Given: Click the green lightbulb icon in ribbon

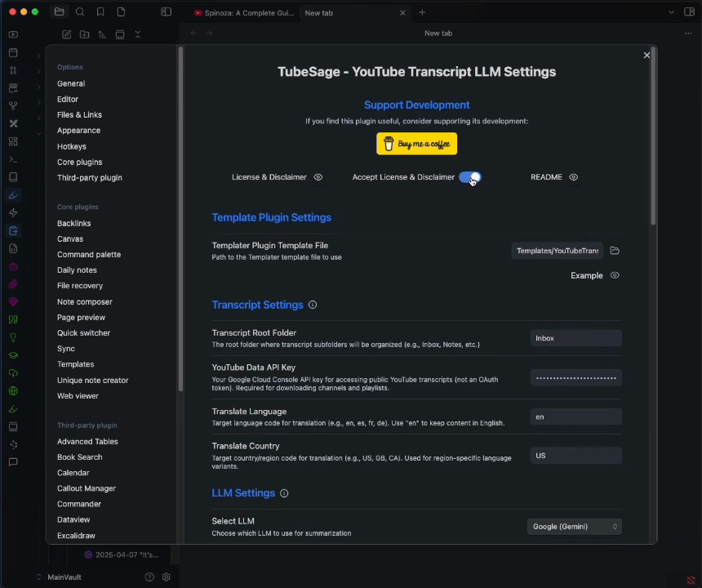Looking at the screenshot, I should click(x=13, y=337).
